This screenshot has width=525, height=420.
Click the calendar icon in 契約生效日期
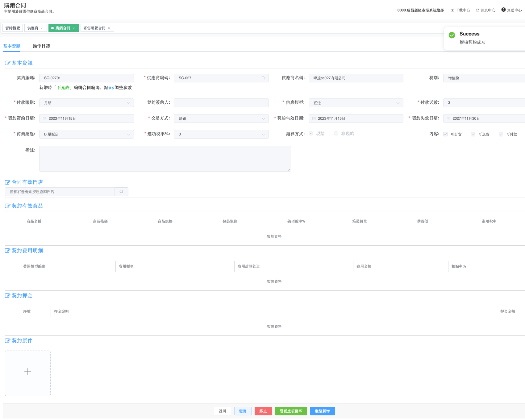pyautogui.click(x=314, y=119)
